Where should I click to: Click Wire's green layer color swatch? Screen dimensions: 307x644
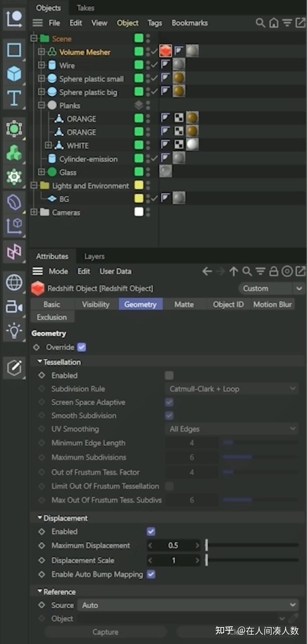click(x=139, y=65)
